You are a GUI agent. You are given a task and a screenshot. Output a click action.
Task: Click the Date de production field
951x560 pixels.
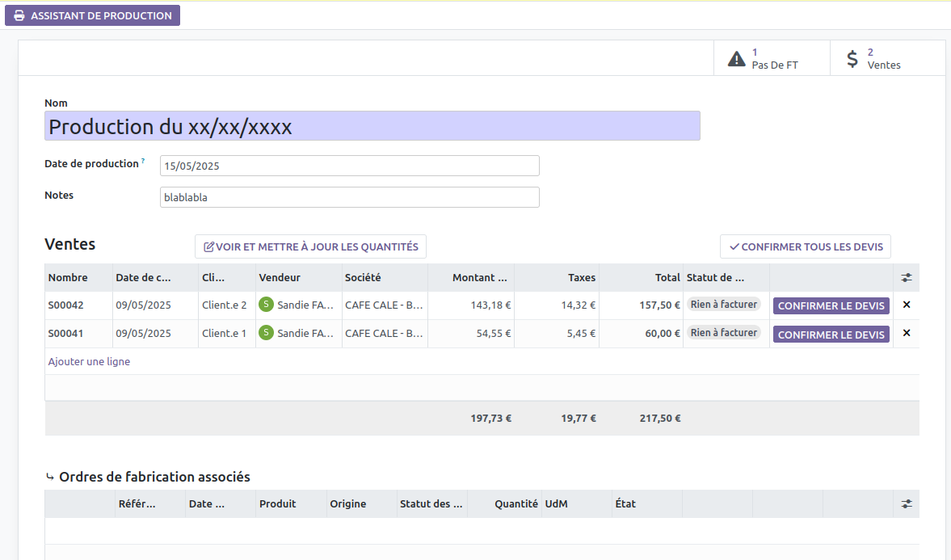tap(349, 166)
